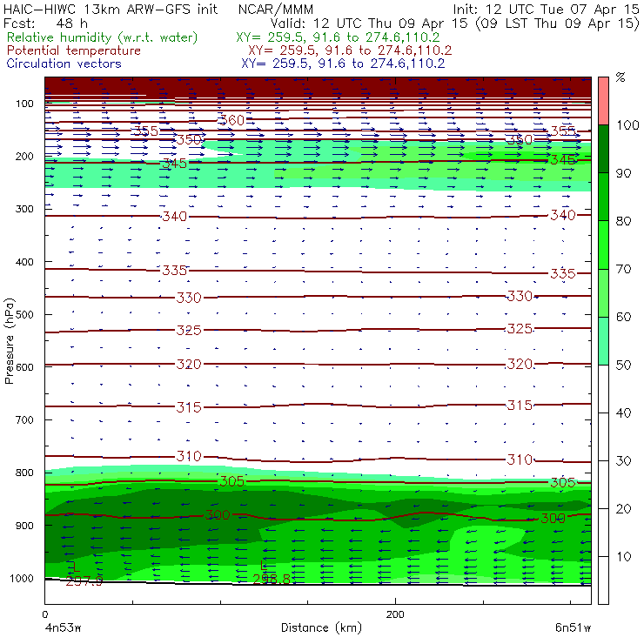Click the '298.8' low-value marker label

[x=272, y=579]
